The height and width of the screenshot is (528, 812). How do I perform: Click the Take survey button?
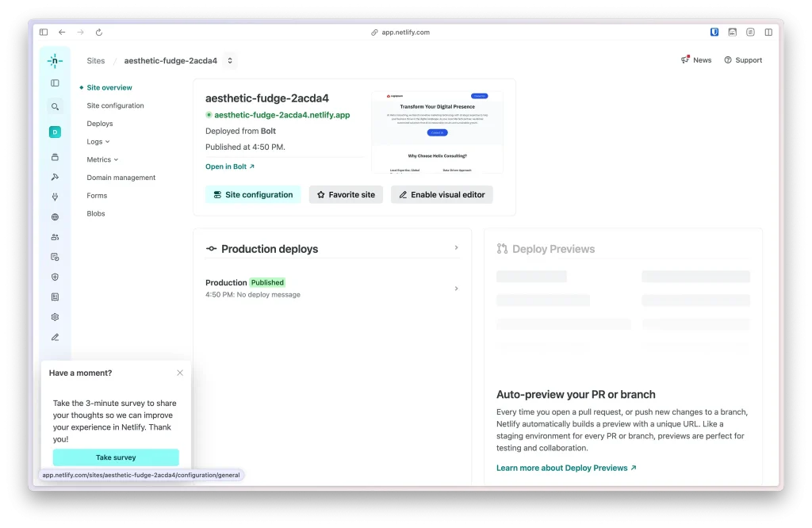point(116,457)
